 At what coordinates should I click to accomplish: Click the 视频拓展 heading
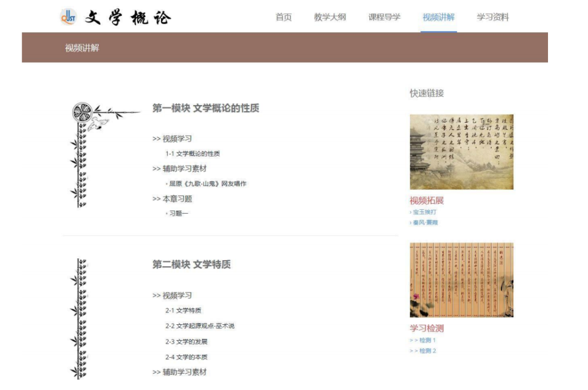click(427, 200)
